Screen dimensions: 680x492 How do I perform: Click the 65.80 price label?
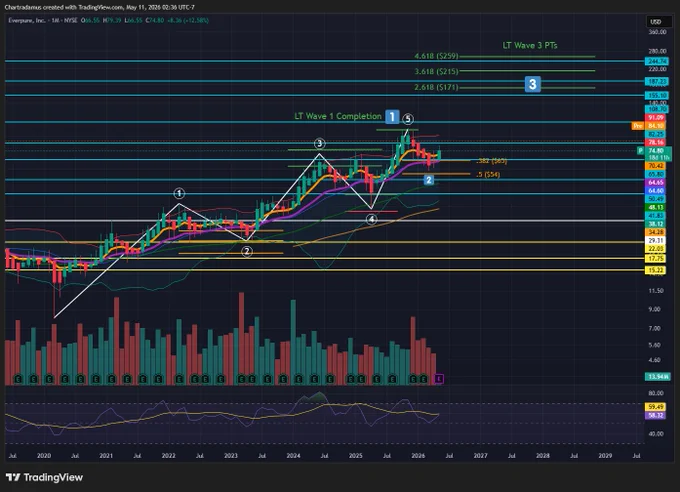pos(656,174)
